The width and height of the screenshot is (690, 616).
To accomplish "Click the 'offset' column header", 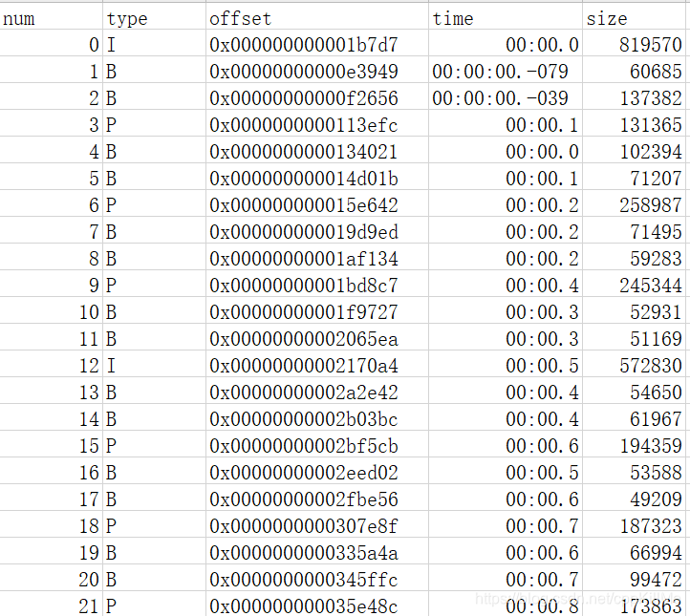I will tap(317, 18).
